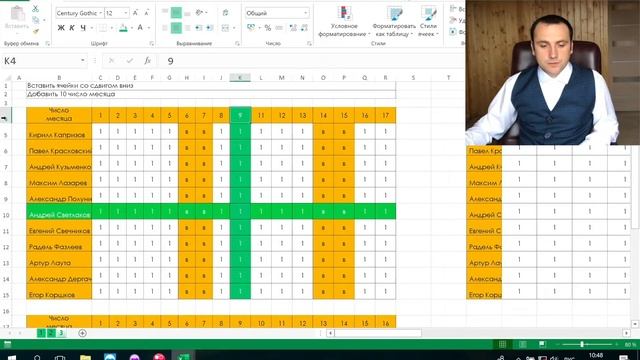Click the horizontal scrollbar track
Image resolution: width=640 pixels, height=360 pixels.
[x=478, y=333]
